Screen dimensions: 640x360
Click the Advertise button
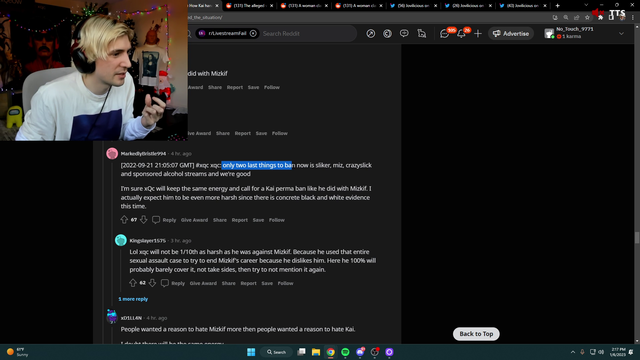[x=511, y=33]
